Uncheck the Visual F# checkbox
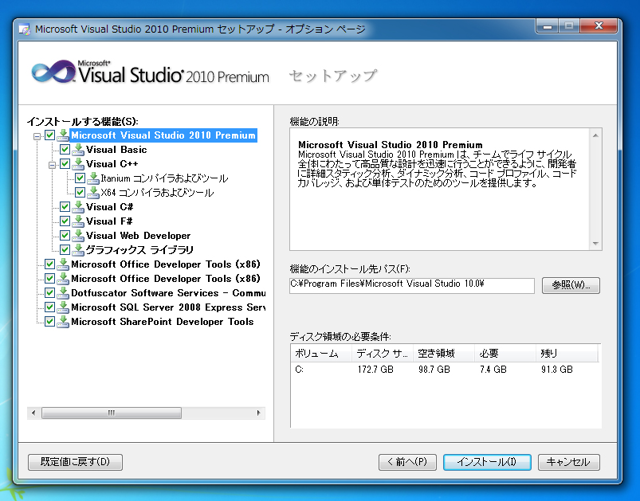 click(65, 221)
